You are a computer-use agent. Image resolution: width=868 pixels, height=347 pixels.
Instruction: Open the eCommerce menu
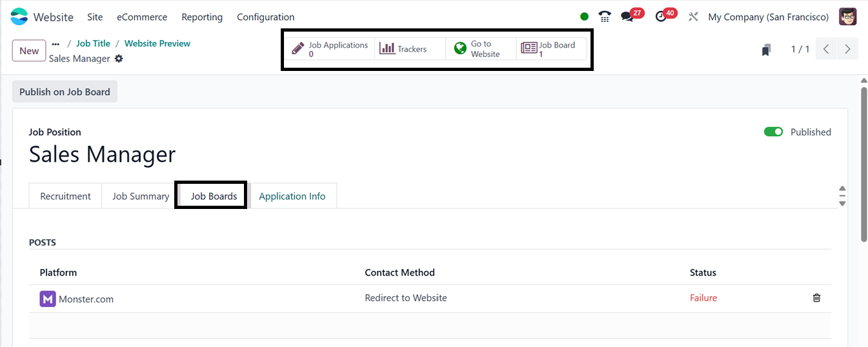(x=142, y=17)
